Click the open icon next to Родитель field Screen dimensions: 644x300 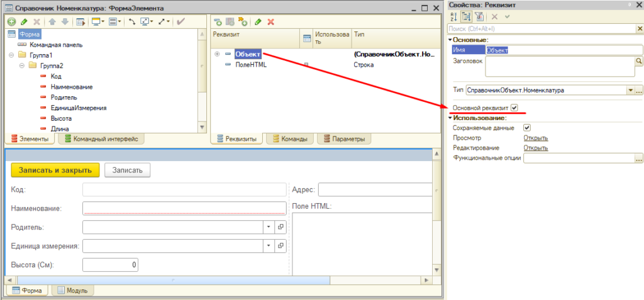[281, 227]
